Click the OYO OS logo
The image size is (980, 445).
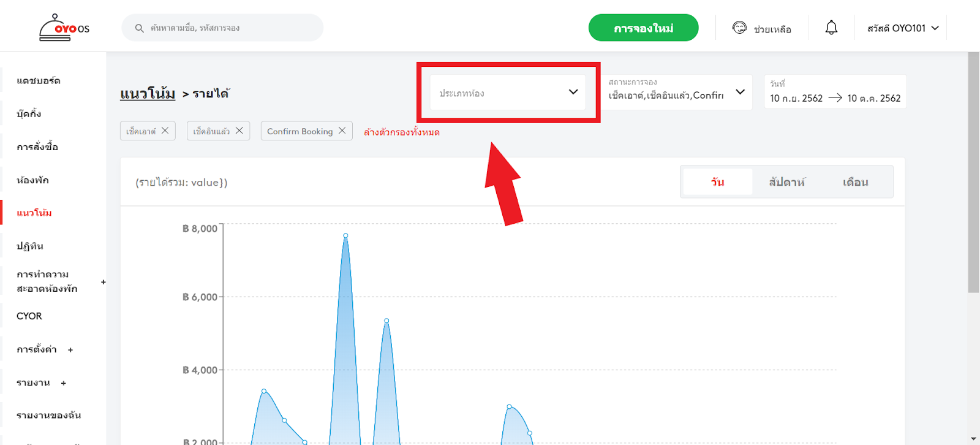point(64,28)
